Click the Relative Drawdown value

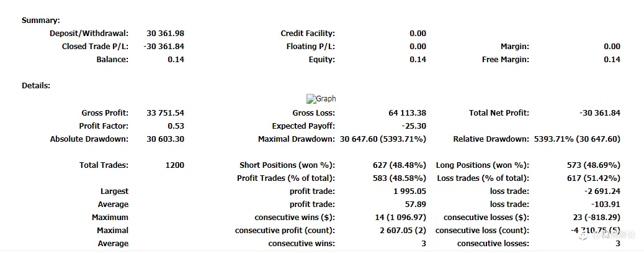click(x=577, y=139)
